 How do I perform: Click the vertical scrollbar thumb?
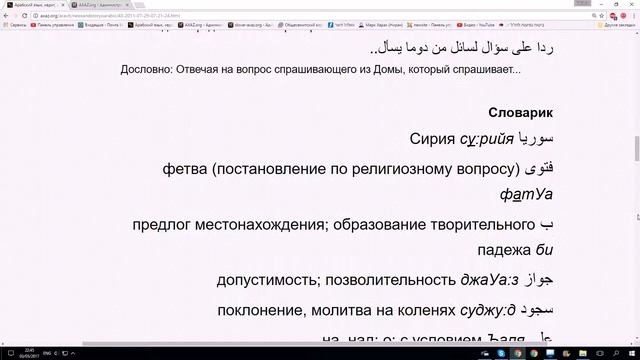(637, 149)
